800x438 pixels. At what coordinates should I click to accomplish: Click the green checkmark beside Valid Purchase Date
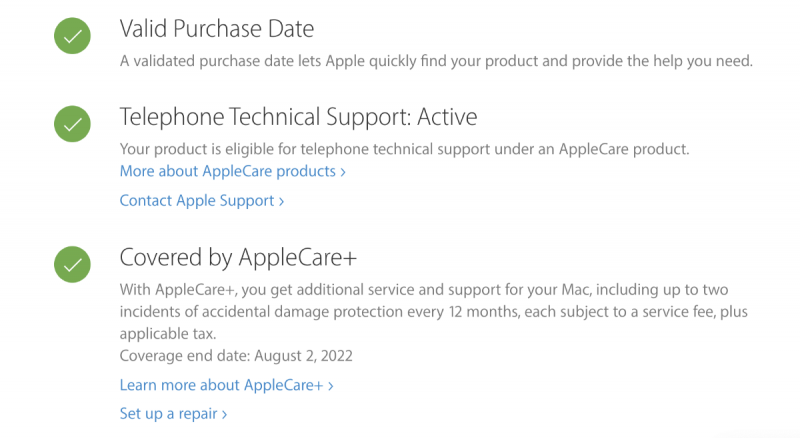72,37
